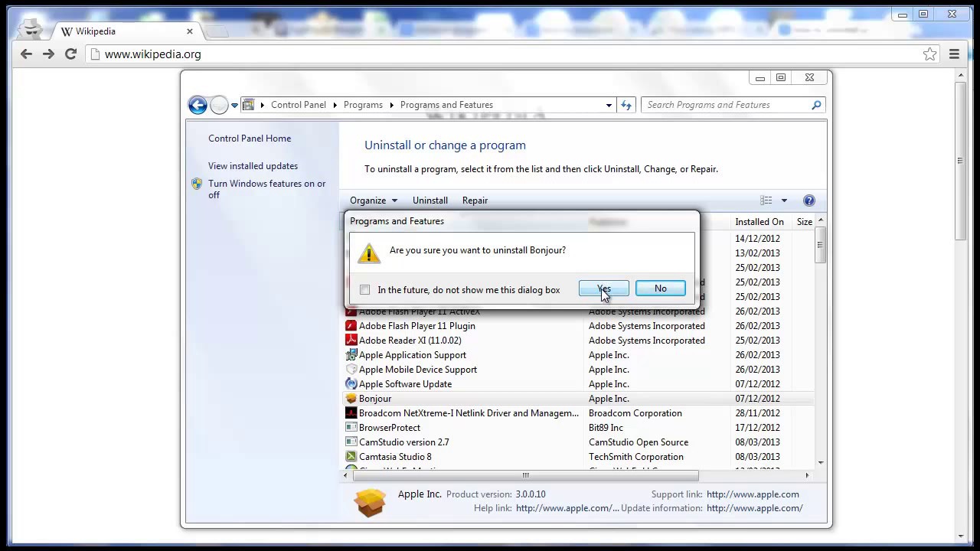This screenshot has height=551, width=980.
Task: Open the apple.com Help link
Action: (567, 508)
